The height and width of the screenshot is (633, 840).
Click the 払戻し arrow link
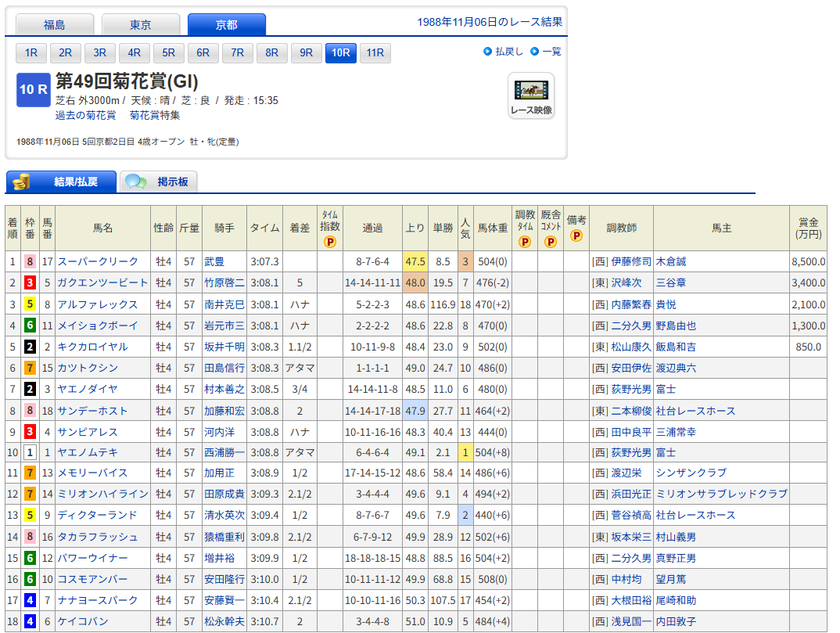[503, 52]
